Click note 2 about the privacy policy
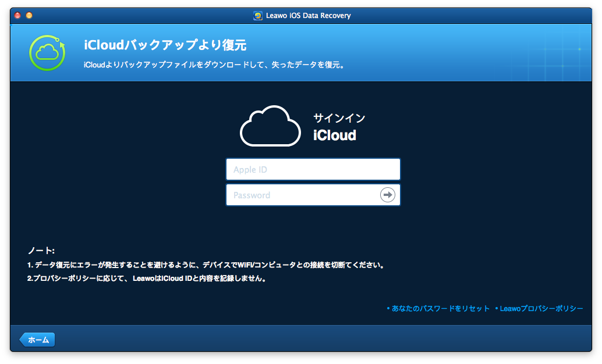The width and height of the screenshot is (602, 364). 147,279
